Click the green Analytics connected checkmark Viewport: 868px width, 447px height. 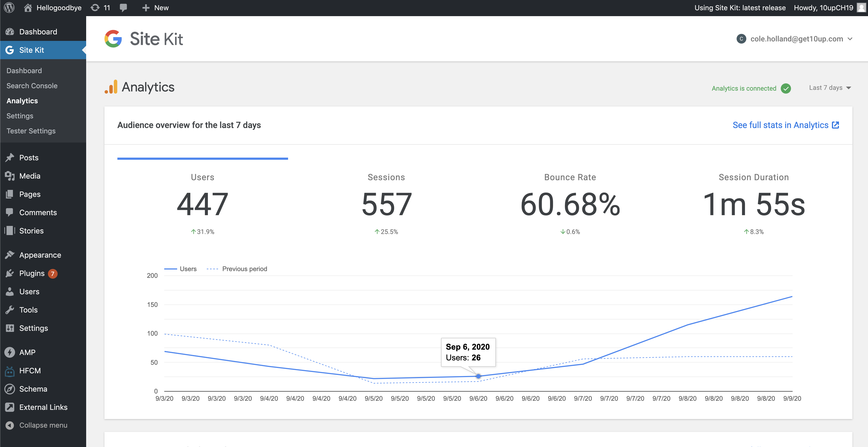point(786,88)
